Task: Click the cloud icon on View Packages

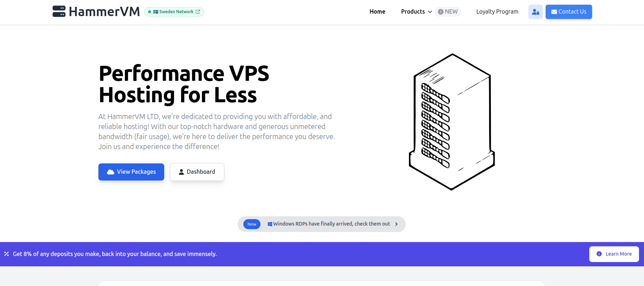Action: (111, 172)
